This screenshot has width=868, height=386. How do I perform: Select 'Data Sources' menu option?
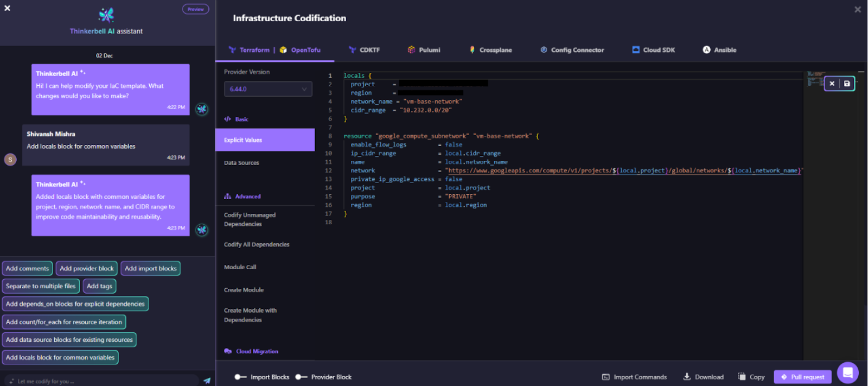pyautogui.click(x=241, y=163)
